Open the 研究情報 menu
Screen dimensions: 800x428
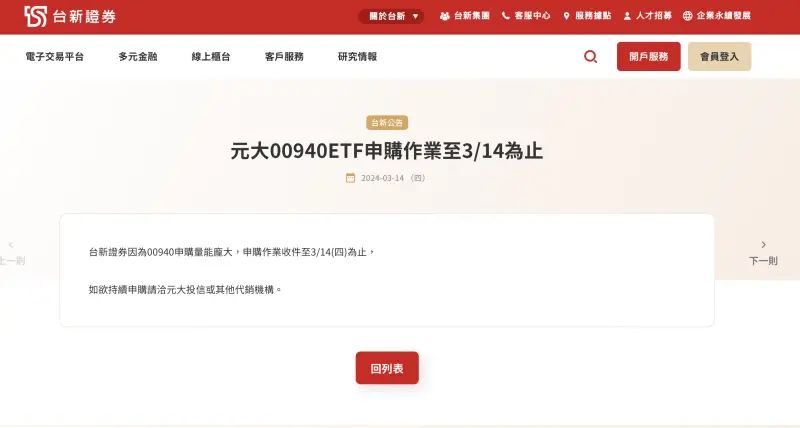[357, 57]
